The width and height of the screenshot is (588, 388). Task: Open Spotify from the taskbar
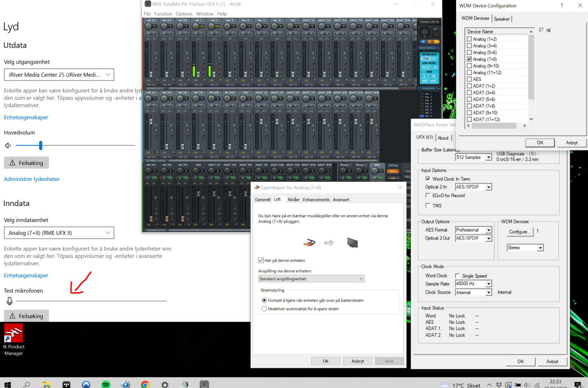click(x=106, y=384)
